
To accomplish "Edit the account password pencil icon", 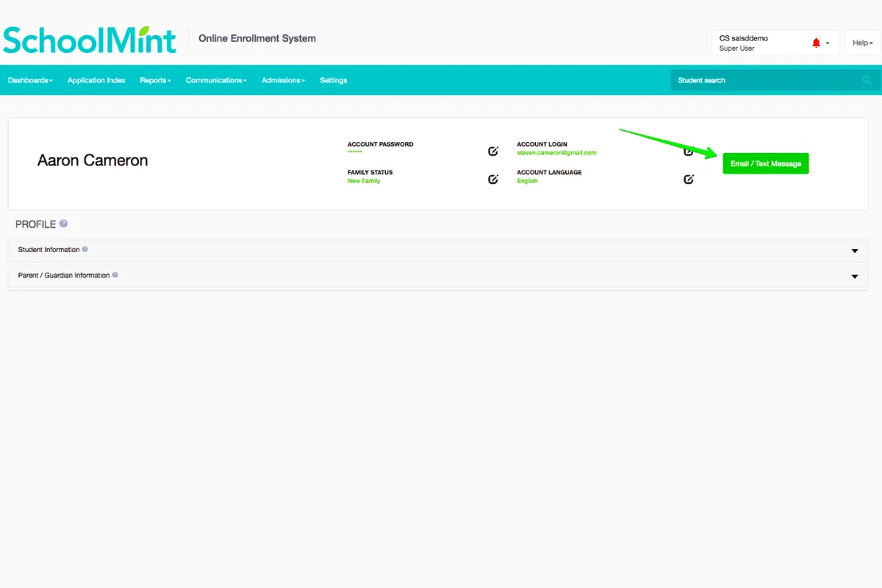I will click(x=493, y=151).
